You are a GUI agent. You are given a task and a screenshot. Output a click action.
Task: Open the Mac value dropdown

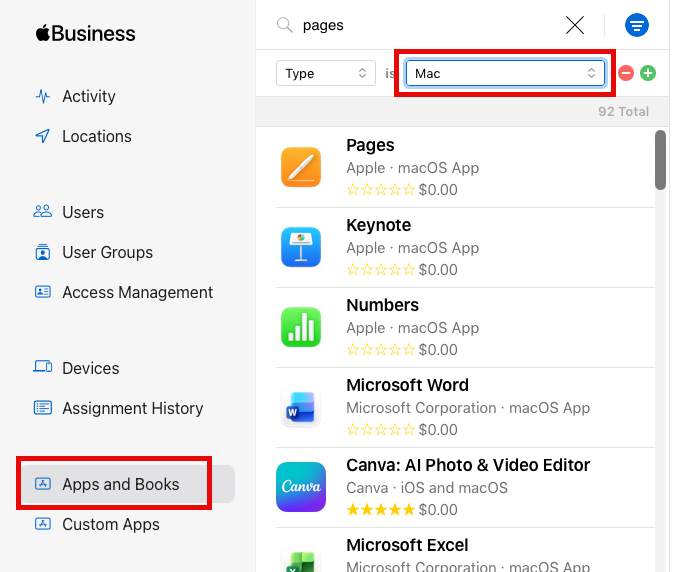click(505, 73)
